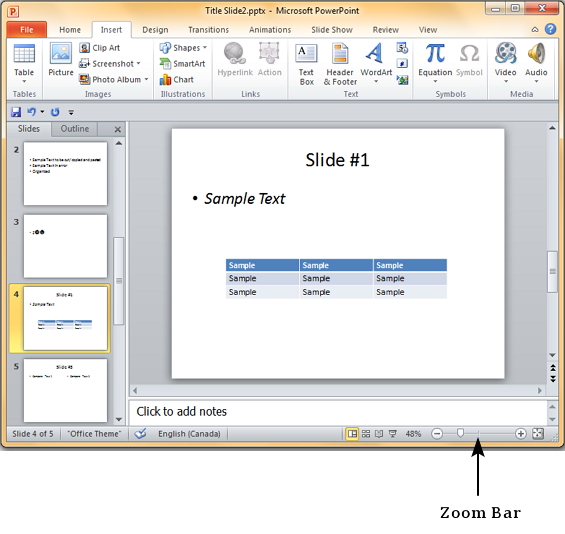
Task: Switch to Normal view
Action: (352, 433)
